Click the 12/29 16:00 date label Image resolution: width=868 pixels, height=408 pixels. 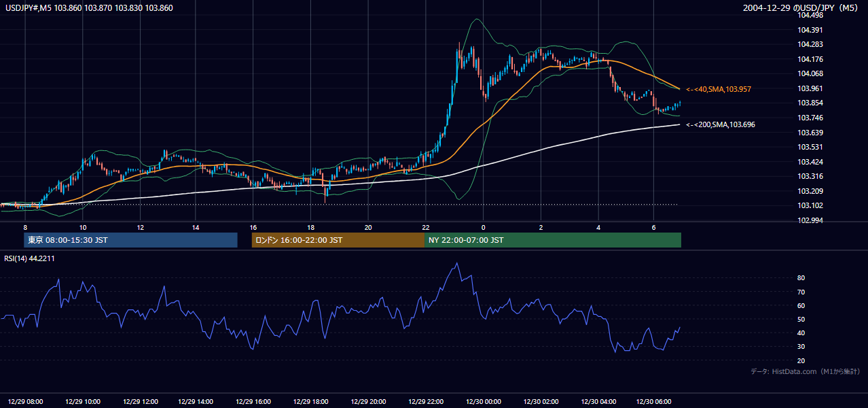[253, 402]
